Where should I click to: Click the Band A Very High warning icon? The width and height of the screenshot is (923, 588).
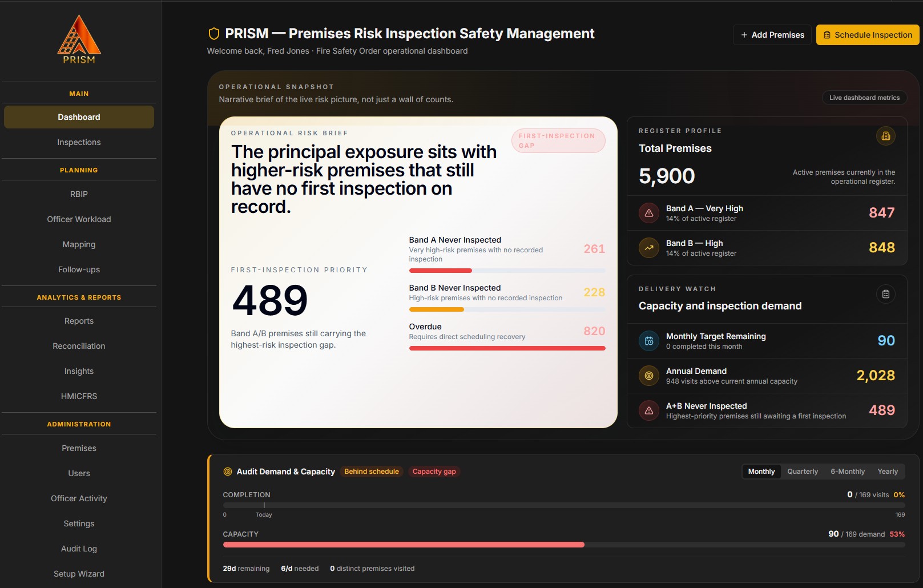648,213
